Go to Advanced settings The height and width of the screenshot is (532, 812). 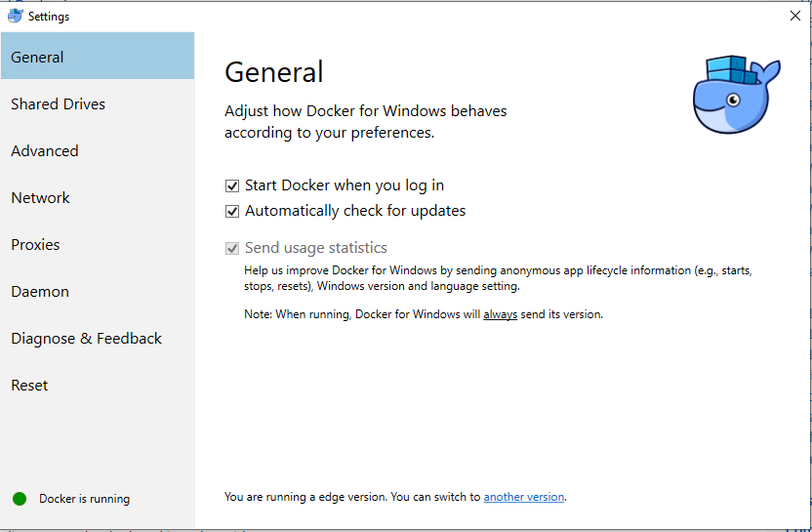(x=98, y=150)
